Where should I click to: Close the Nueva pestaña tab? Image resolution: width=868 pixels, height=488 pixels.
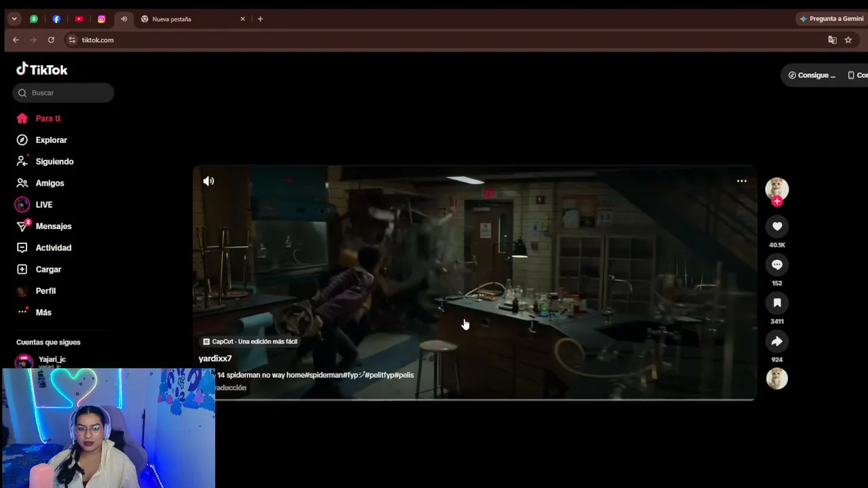(x=243, y=19)
